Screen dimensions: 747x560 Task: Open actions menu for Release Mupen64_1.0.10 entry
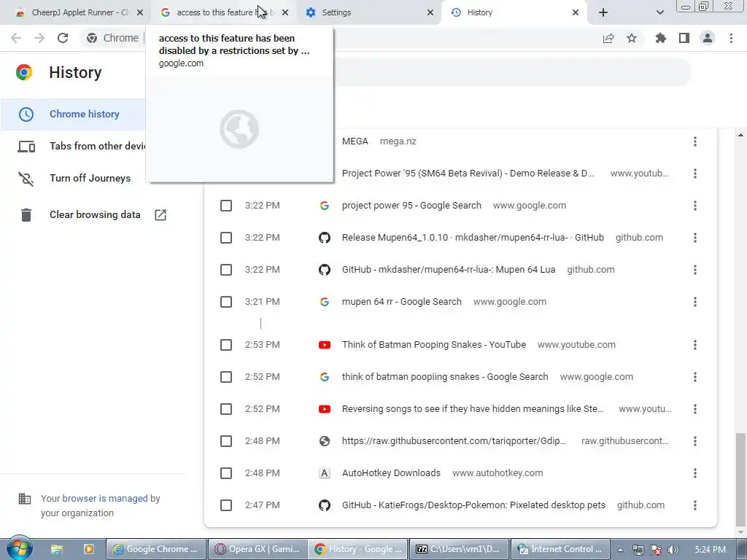pyautogui.click(x=695, y=238)
